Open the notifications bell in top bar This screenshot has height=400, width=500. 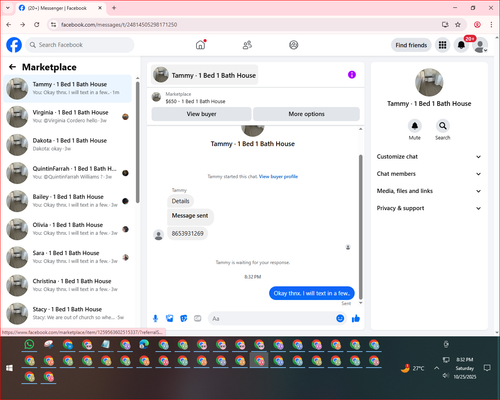point(461,45)
